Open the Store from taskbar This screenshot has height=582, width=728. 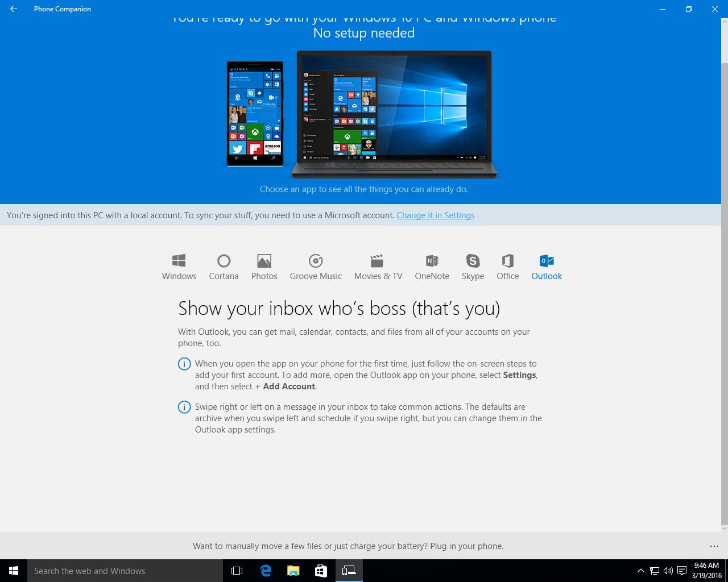tap(321, 571)
